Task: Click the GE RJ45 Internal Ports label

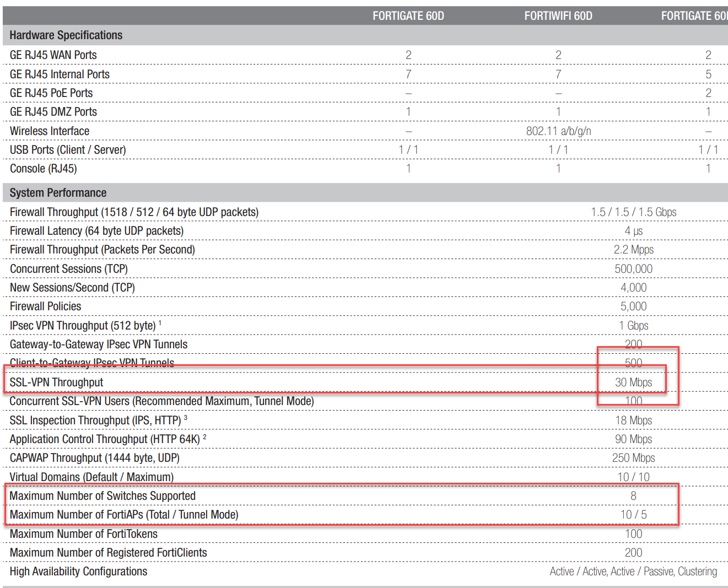Action: 60,74
